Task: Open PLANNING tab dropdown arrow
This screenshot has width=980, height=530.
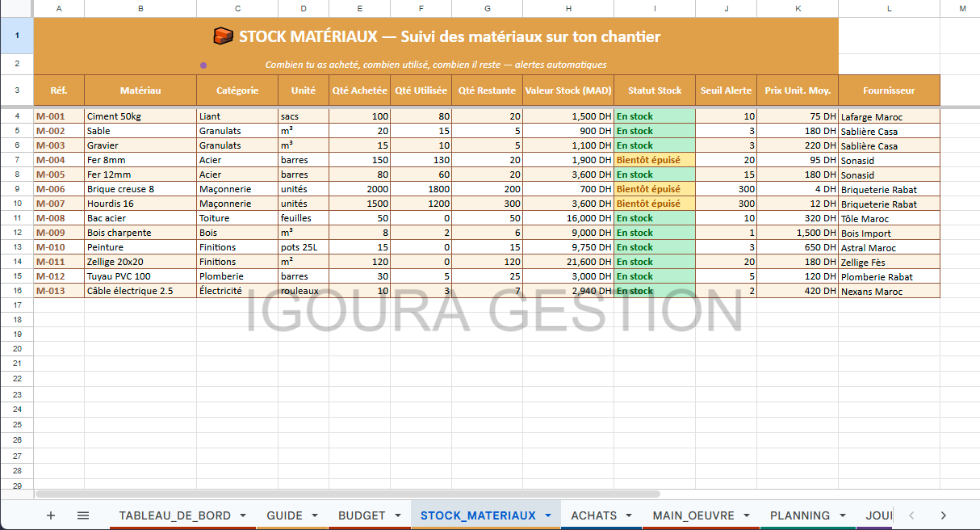Action: (x=843, y=515)
